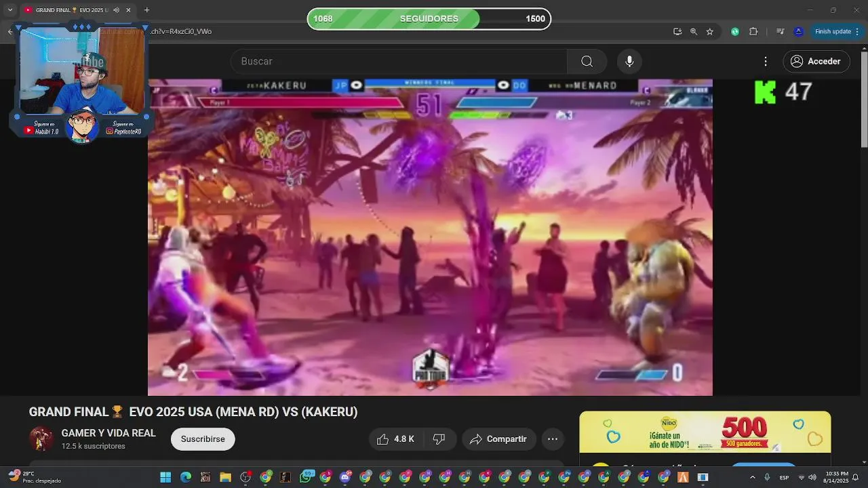This screenshot has height=488, width=868.
Task: Mute the tab via speaker icon
Action: 116,10
